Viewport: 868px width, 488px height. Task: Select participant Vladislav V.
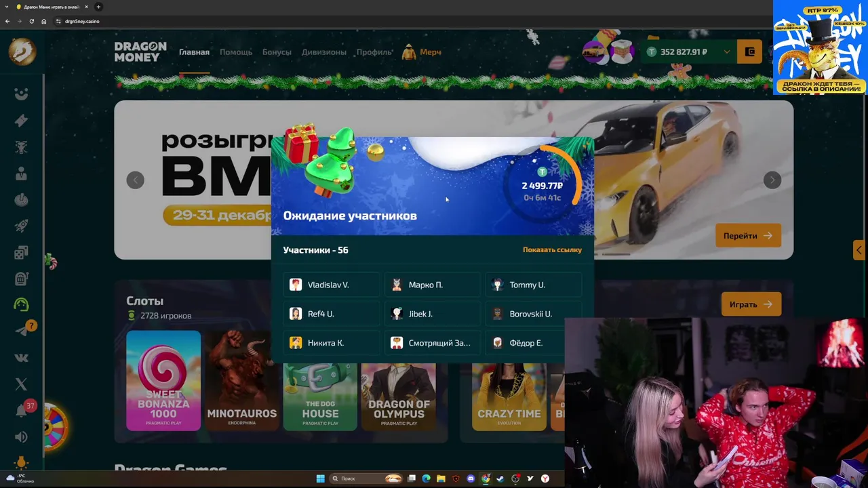pos(331,285)
